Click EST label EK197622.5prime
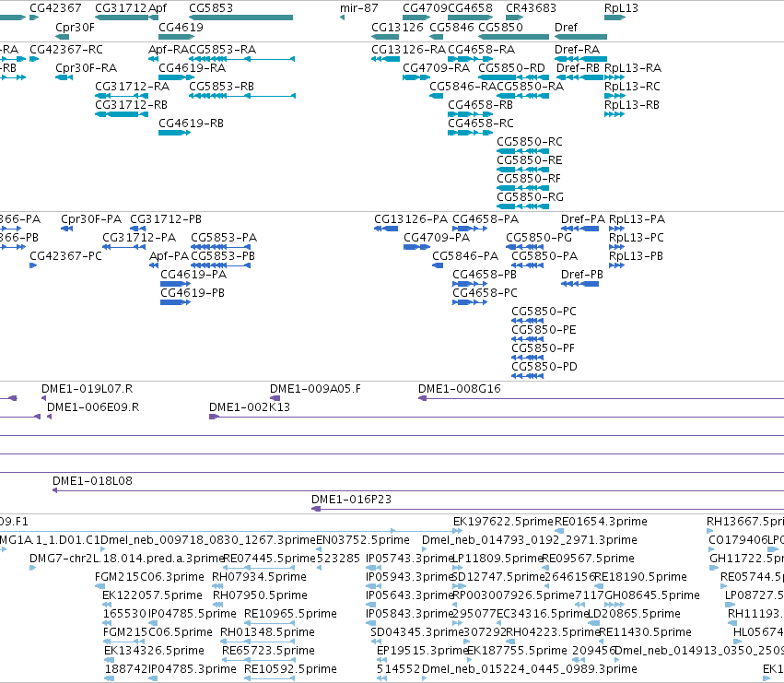Viewport: 784px width, 683px height. pos(504,522)
